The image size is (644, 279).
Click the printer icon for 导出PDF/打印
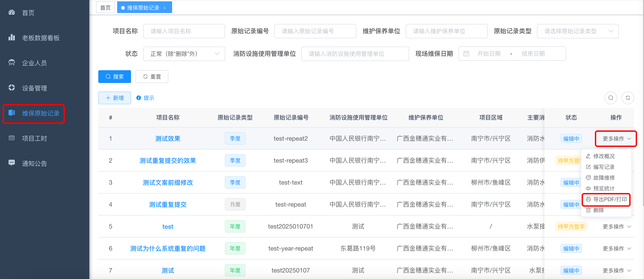pos(588,199)
